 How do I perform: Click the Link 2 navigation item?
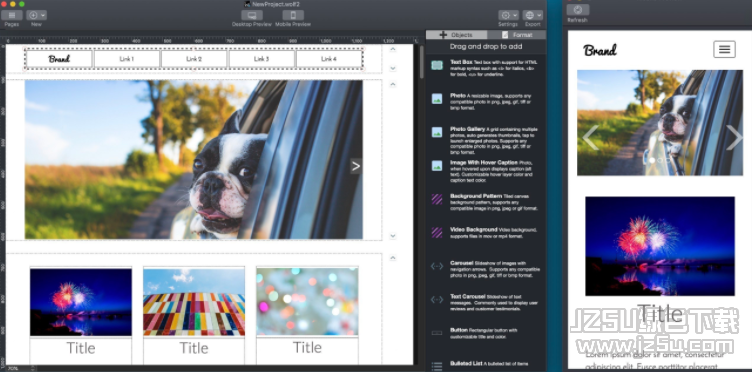[x=194, y=59]
